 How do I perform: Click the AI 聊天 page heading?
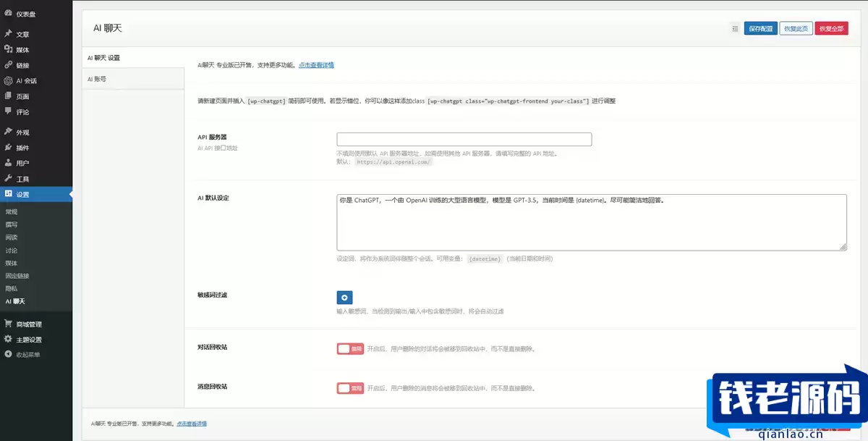click(x=108, y=28)
